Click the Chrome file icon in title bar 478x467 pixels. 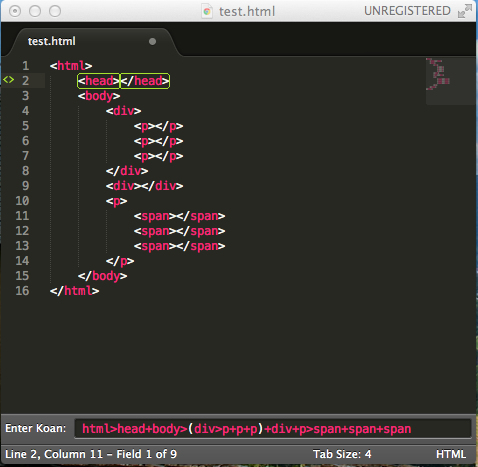tap(207, 11)
